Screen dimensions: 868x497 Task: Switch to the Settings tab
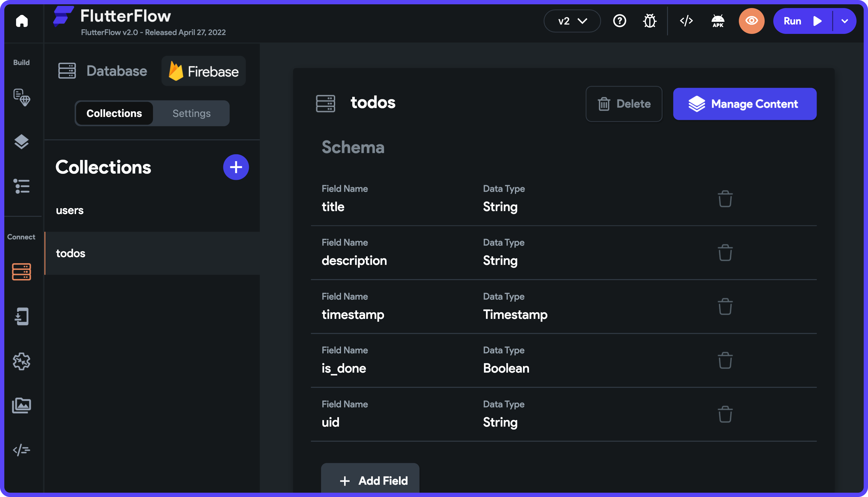[191, 113]
